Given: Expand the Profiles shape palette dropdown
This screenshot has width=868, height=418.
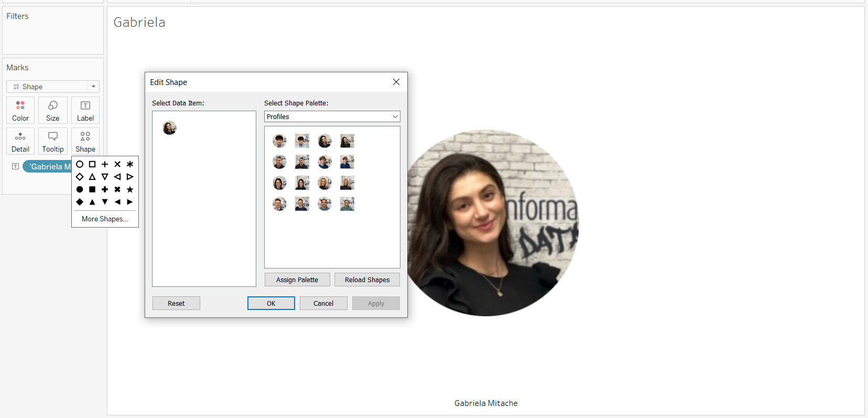Looking at the screenshot, I should click(x=332, y=116).
